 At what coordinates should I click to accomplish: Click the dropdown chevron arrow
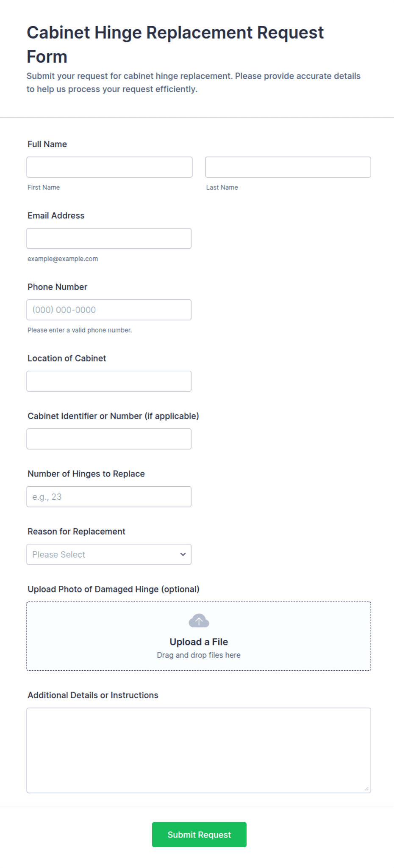pos(183,554)
